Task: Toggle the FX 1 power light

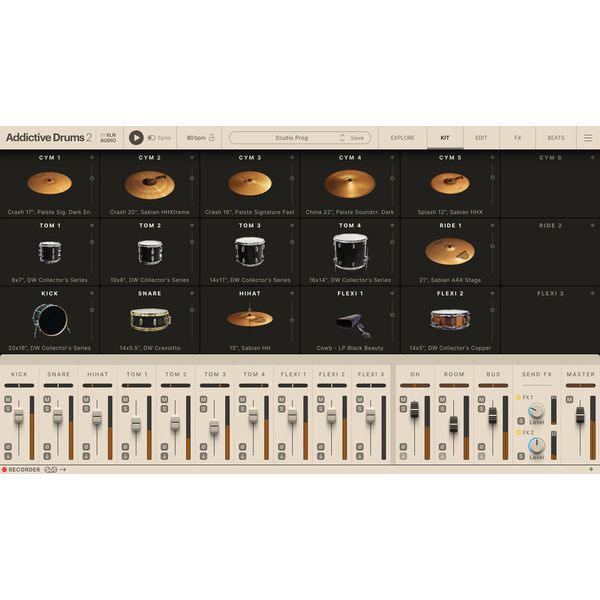Action: [518, 398]
